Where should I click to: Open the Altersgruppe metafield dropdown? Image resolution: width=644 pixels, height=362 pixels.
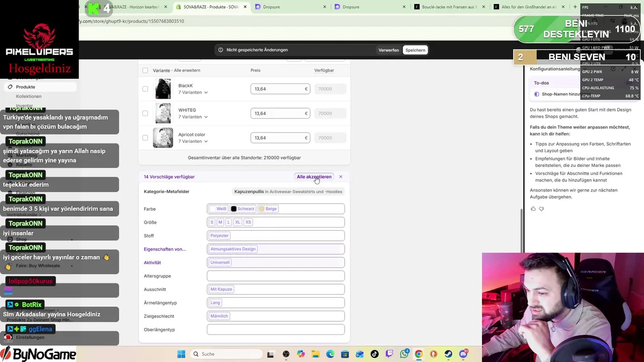pyautogui.click(x=276, y=276)
